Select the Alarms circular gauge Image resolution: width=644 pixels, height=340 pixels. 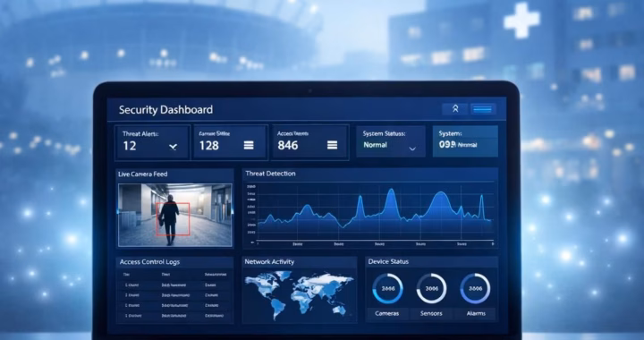coord(475,289)
